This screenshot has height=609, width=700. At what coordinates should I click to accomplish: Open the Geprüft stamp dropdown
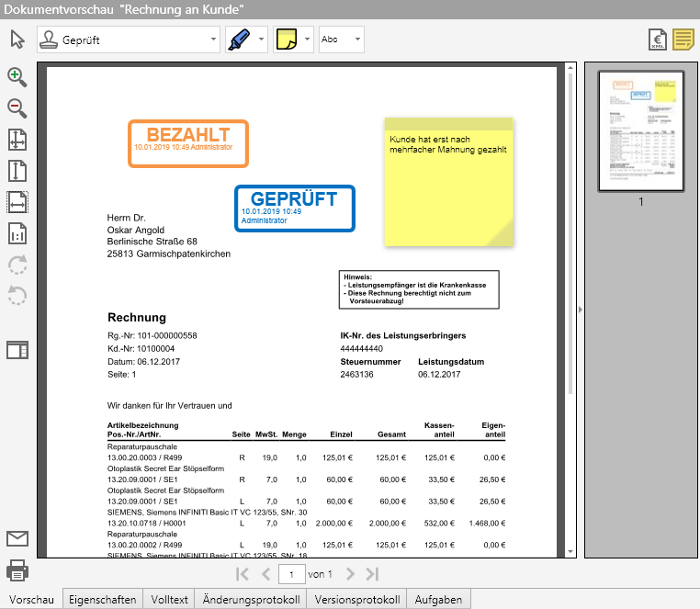(214, 40)
